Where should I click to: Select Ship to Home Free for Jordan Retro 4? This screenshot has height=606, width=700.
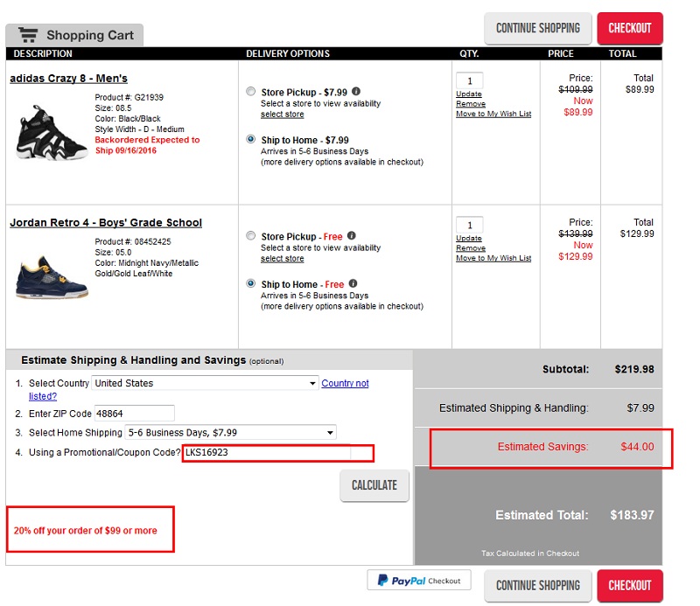(251, 283)
